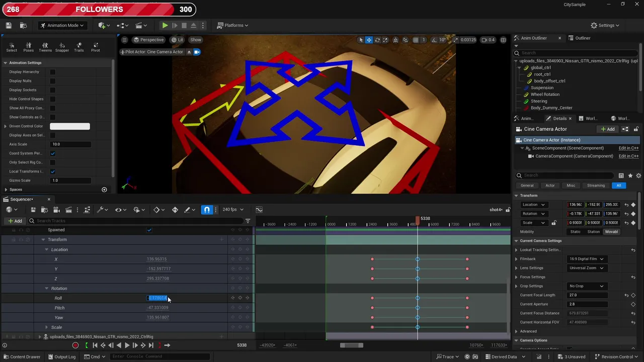Screen dimensions: 644x362
Task: Set Mobility to Static
Action: (x=575, y=232)
